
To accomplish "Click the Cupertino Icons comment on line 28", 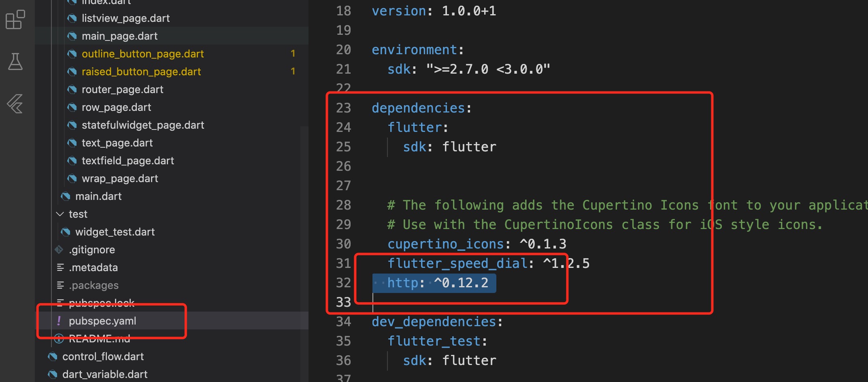I will (628, 205).
